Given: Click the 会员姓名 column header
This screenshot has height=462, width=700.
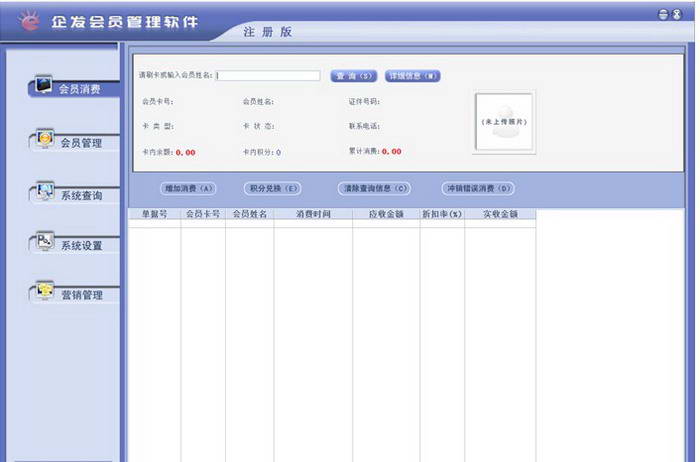Looking at the screenshot, I should pyautogui.click(x=250, y=214).
